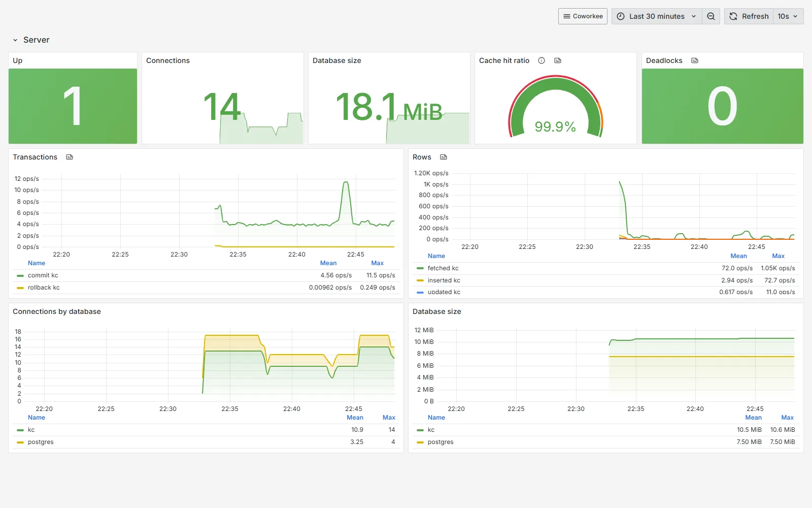Image resolution: width=812 pixels, height=508 pixels.
Task: Open the 10s refresh interval dropdown
Action: coord(788,16)
